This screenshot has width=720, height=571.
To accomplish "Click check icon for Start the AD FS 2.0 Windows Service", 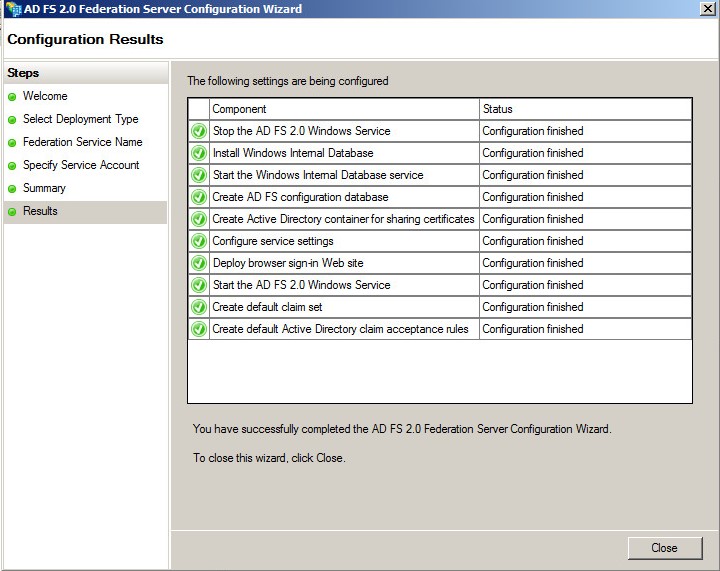I will tap(199, 286).
